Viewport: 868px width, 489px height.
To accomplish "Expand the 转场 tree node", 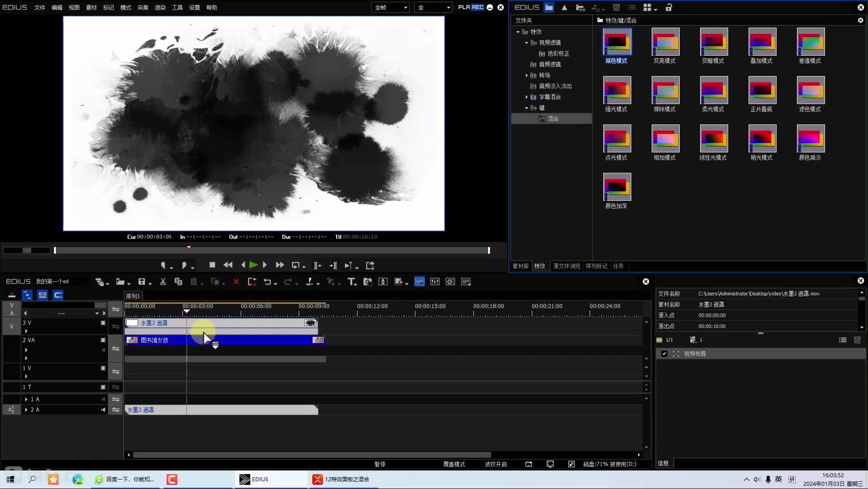I will [x=526, y=75].
